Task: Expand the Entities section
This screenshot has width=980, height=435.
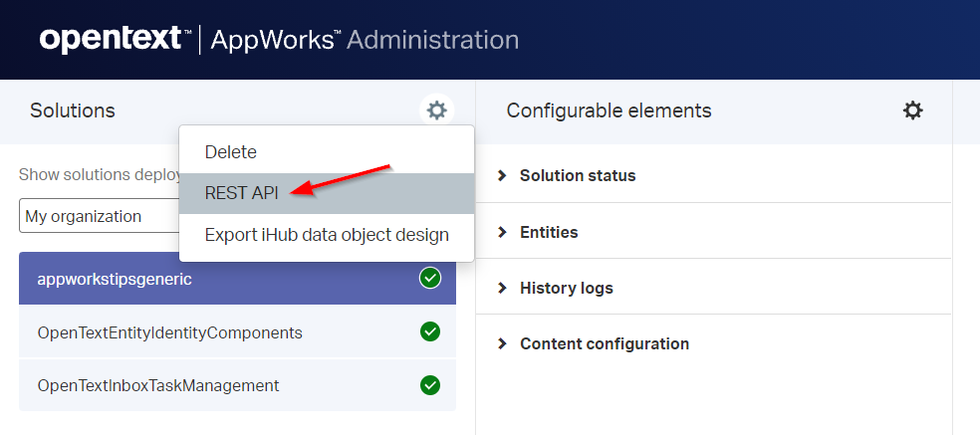Action: (x=548, y=232)
